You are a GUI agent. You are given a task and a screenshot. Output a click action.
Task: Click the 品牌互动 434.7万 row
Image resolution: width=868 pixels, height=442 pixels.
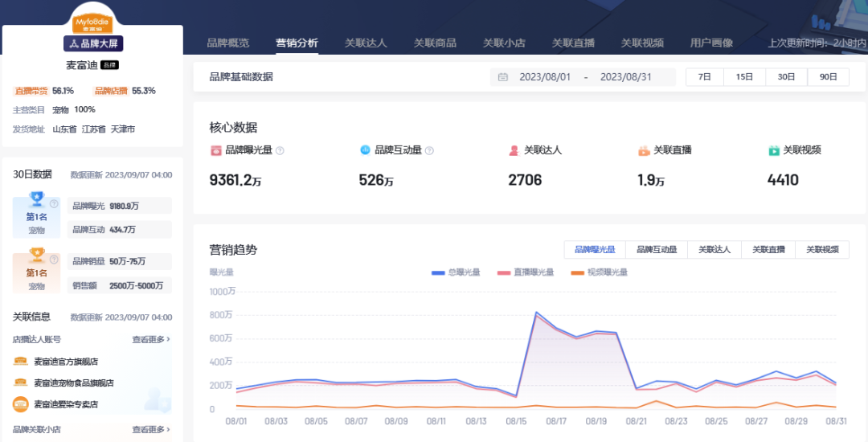(x=120, y=230)
